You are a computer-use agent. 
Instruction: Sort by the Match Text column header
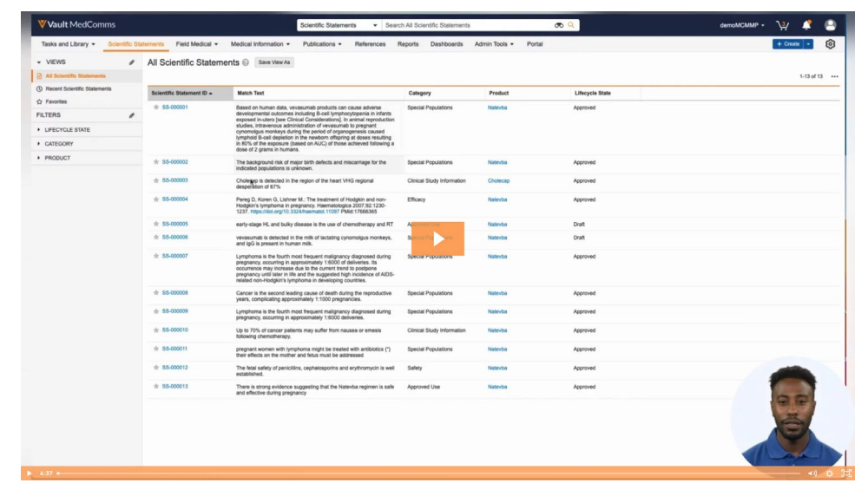(x=251, y=94)
